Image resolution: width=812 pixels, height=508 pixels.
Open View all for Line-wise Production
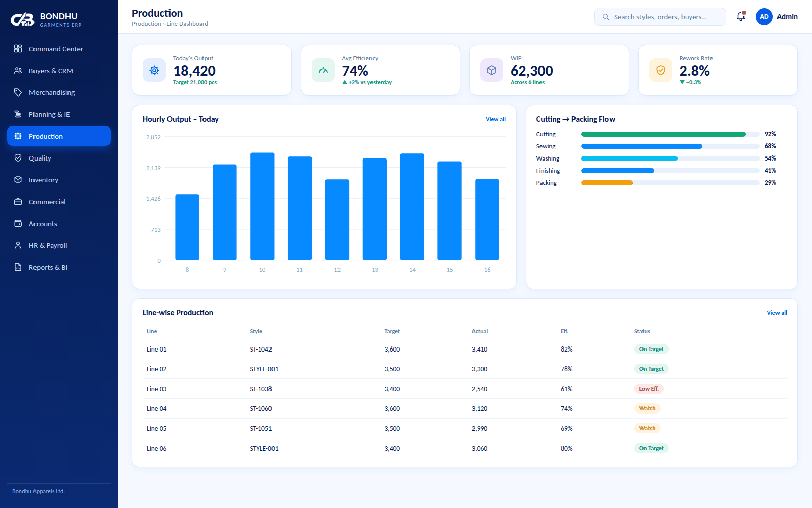(777, 313)
